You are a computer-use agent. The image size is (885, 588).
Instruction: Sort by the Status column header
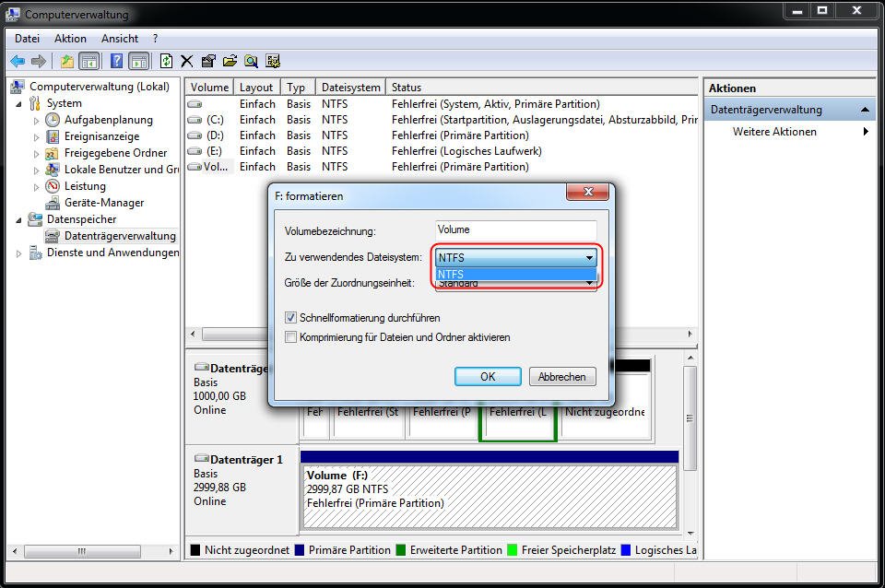point(542,87)
